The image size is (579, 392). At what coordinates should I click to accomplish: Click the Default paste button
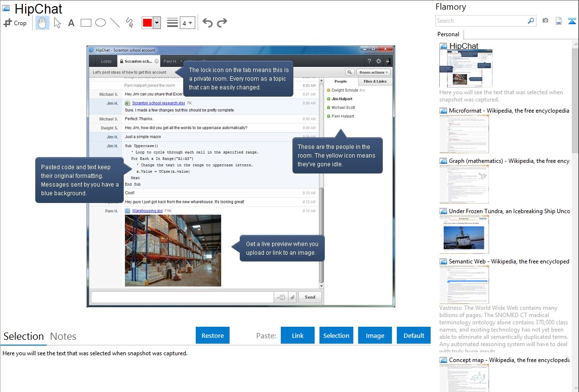click(x=414, y=335)
